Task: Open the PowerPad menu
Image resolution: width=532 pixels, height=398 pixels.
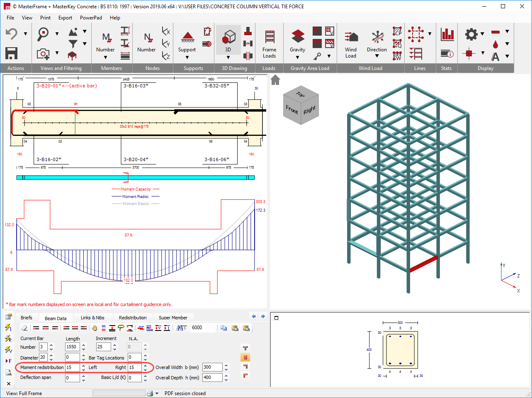Action: click(x=91, y=18)
